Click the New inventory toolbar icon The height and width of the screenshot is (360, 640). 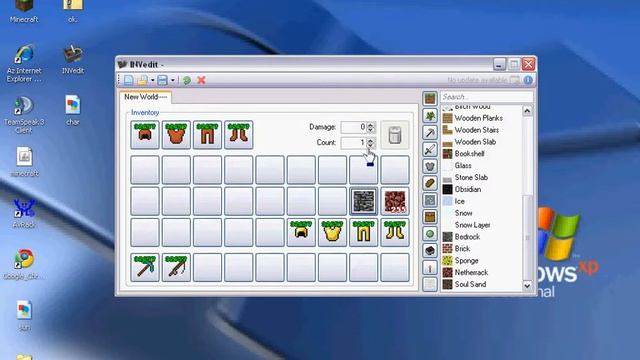pos(129,80)
